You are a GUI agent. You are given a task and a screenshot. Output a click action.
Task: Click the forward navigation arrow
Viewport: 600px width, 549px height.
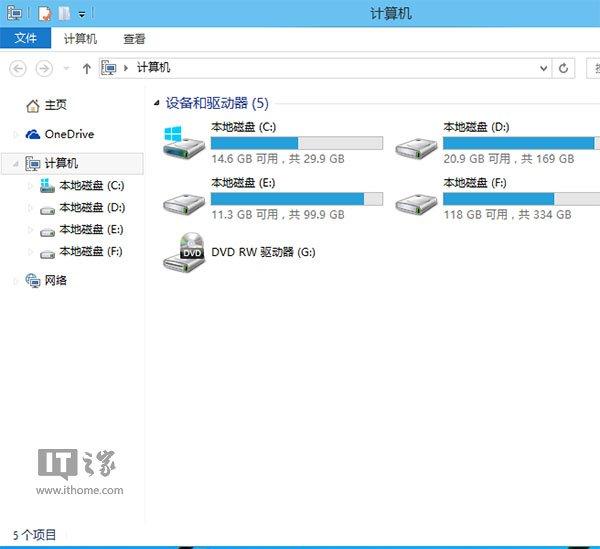coord(43,68)
